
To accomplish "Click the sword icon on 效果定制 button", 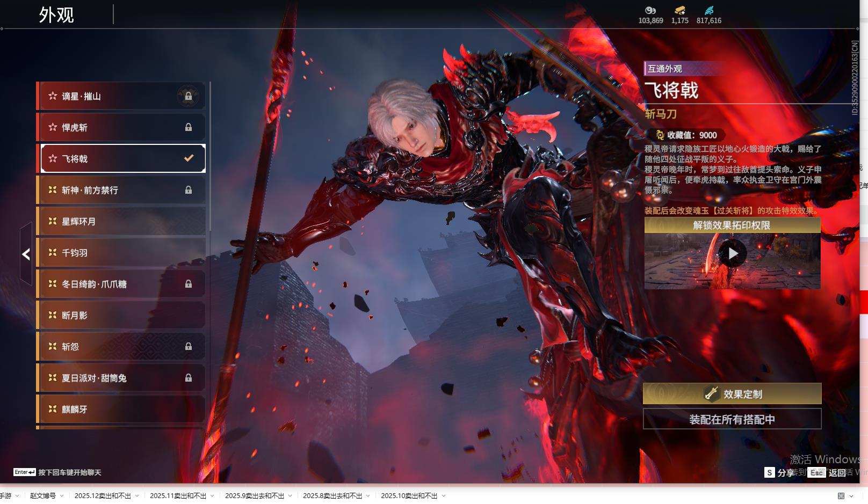I will tap(712, 393).
